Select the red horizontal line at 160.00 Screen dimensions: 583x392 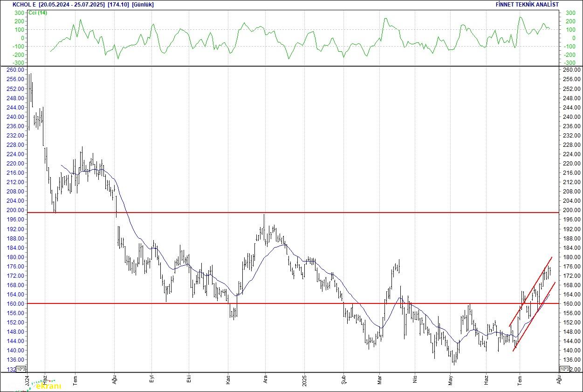(x=293, y=303)
